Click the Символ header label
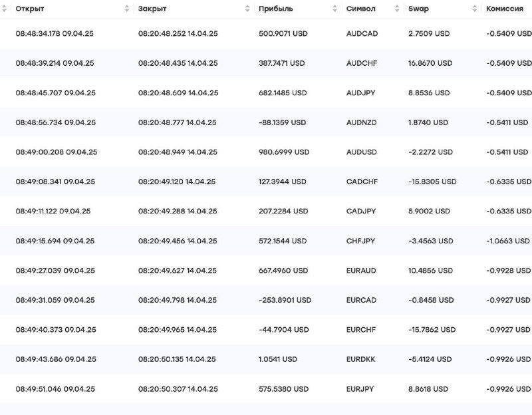This screenshot has height=415, width=532. point(360,9)
